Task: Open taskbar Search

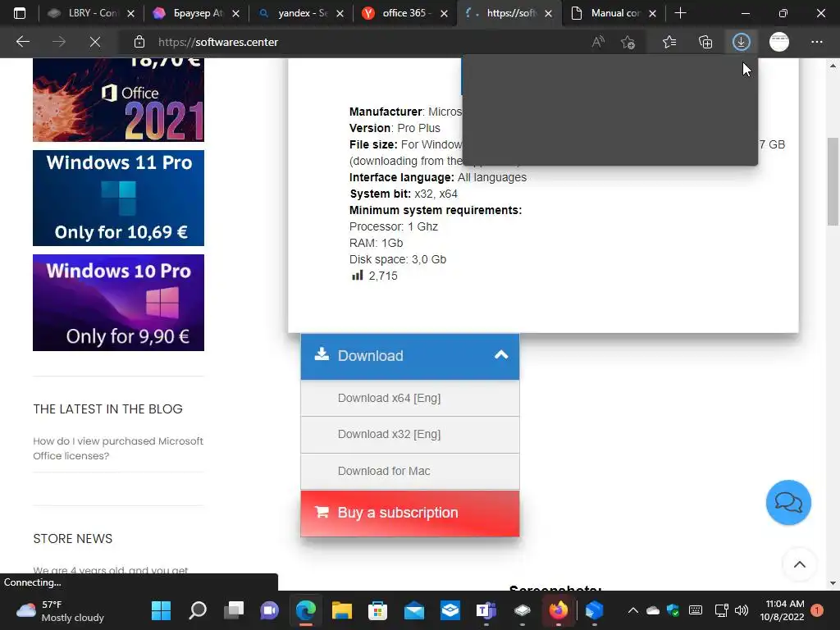Action: tap(198, 610)
